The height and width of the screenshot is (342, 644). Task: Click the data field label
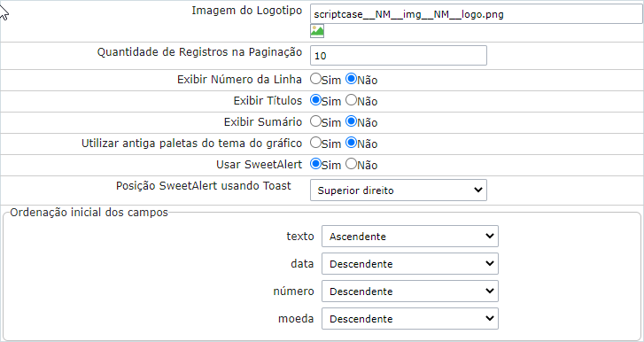(x=302, y=263)
